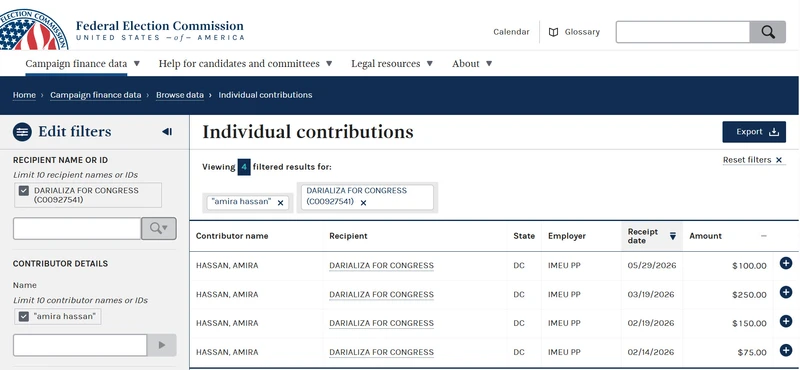
Task: Click the filtered results count 4
Action: [x=244, y=167]
